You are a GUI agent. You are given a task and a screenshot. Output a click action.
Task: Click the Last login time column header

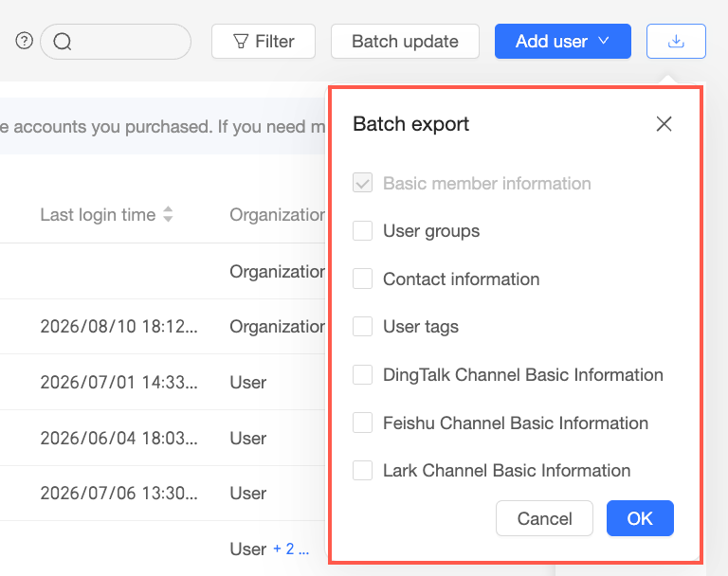[x=98, y=214]
